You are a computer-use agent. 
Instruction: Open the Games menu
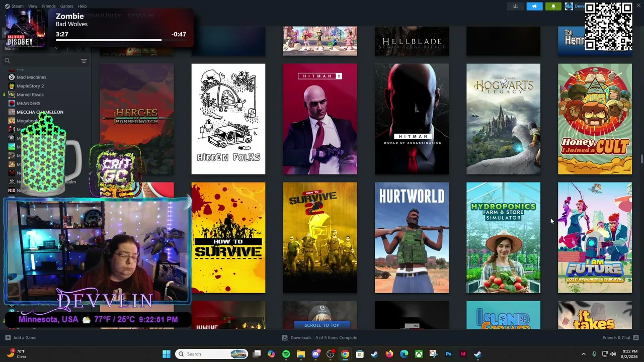[x=66, y=6]
